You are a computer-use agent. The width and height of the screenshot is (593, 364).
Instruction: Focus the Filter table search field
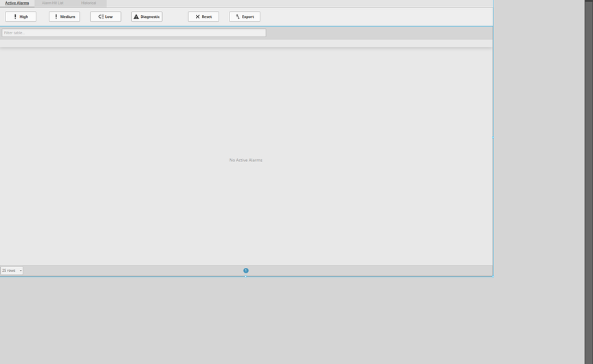(x=133, y=33)
